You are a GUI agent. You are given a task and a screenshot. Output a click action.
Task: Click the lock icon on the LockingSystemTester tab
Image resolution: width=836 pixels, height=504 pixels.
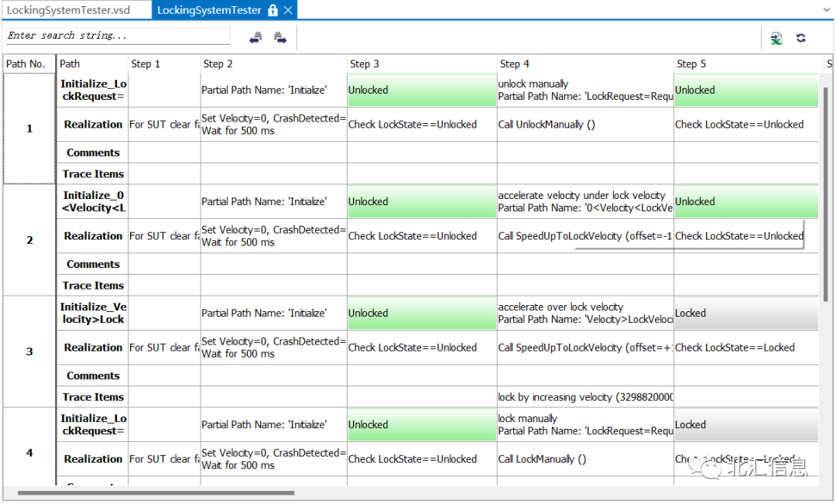272,11
